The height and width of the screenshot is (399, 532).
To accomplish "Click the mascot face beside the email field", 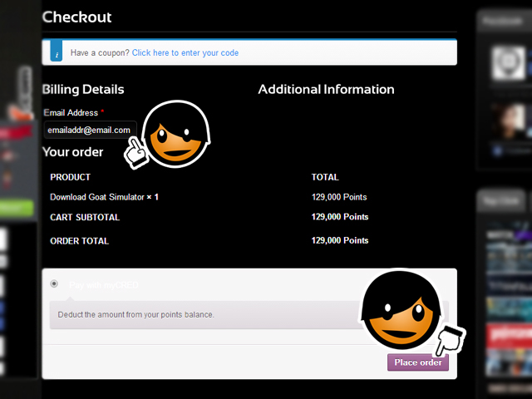I will click(178, 134).
